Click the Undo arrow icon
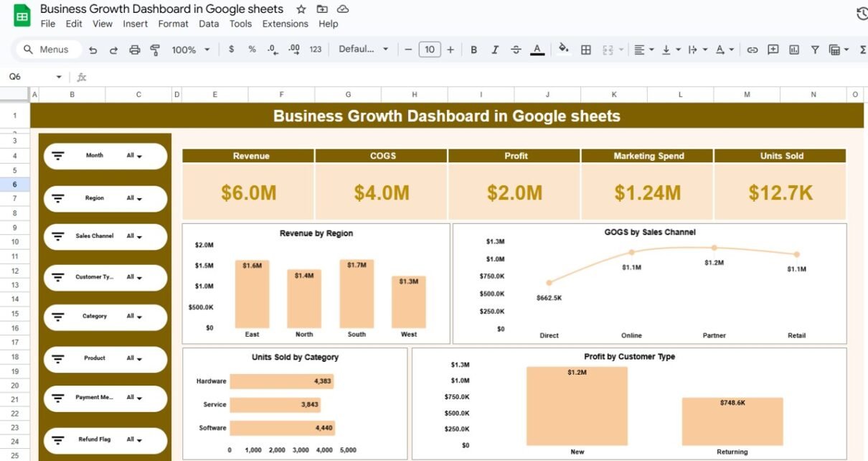Screen dimensions: 868x461 pyautogui.click(x=93, y=50)
